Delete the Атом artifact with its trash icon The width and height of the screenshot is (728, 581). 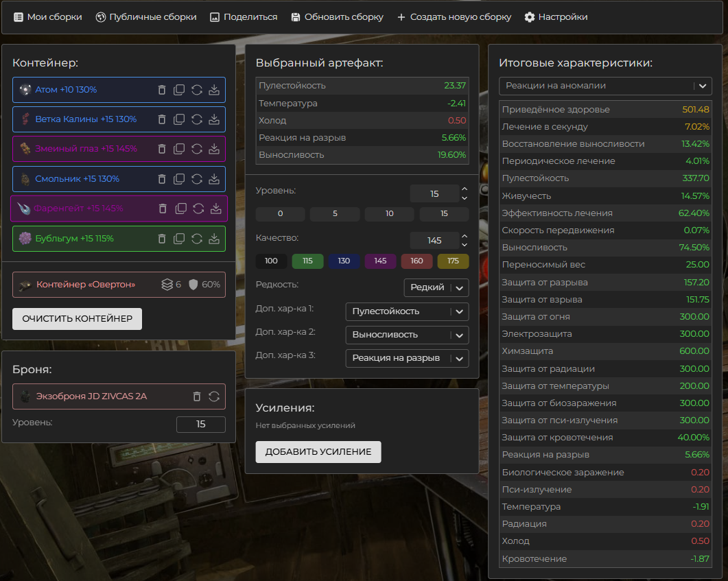coord(162,90)
